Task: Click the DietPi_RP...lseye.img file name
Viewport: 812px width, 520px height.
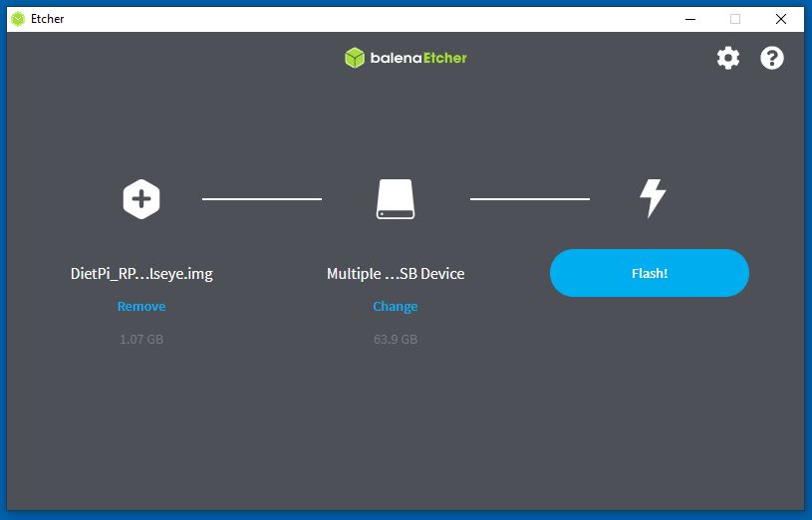Action: (141, 274)
